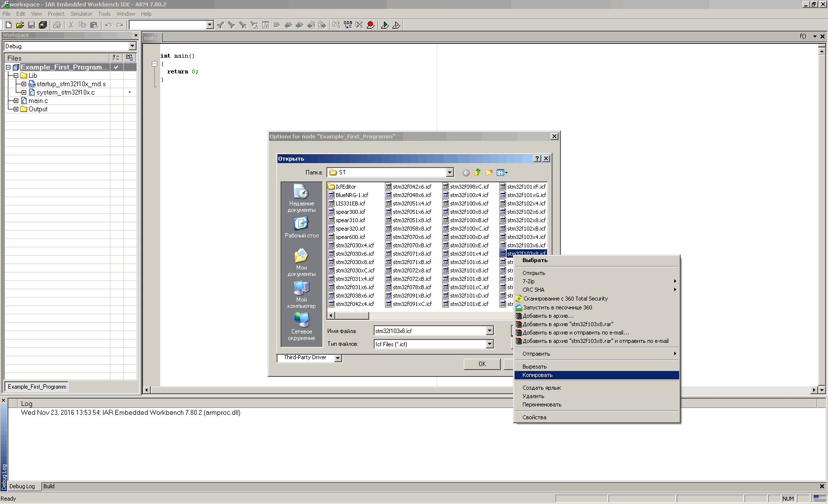828x504 pixels.
Task: Click the Download and Debug icon
Action: tap(384, 25)
